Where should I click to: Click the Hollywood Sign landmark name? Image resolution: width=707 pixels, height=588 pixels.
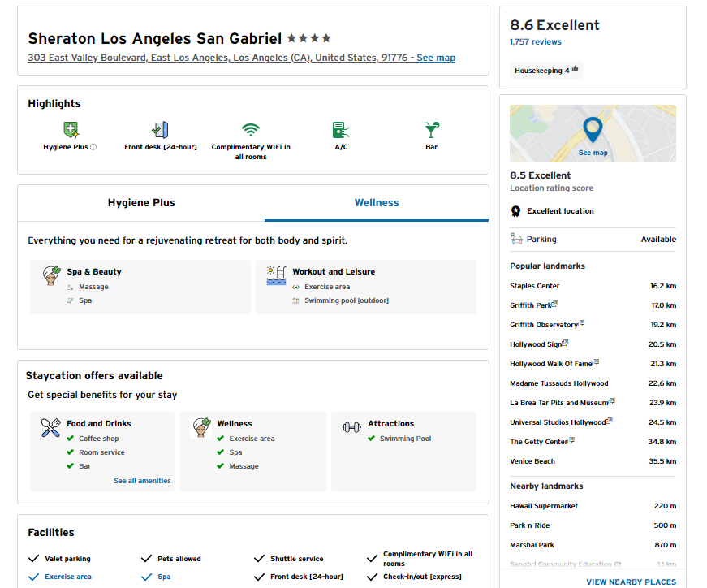tap(536, 345)
